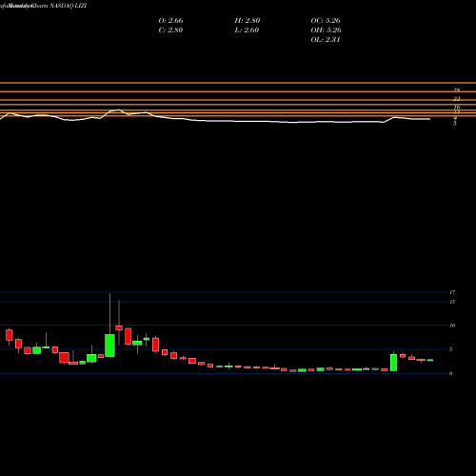Click the '10' price axis label
476x476 pixels.
(452, 326)
